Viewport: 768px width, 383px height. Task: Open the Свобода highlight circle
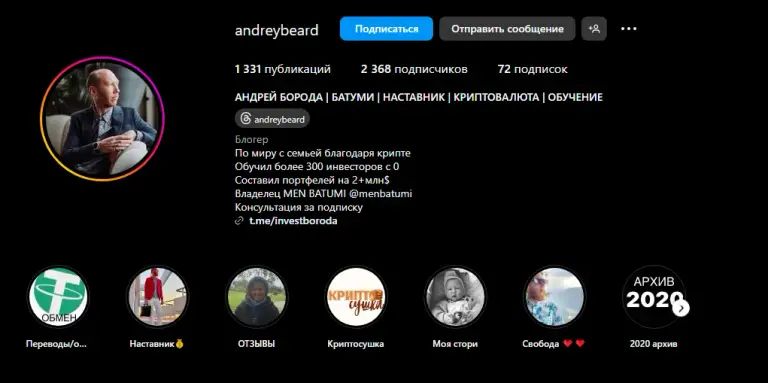tap(554, 297)
